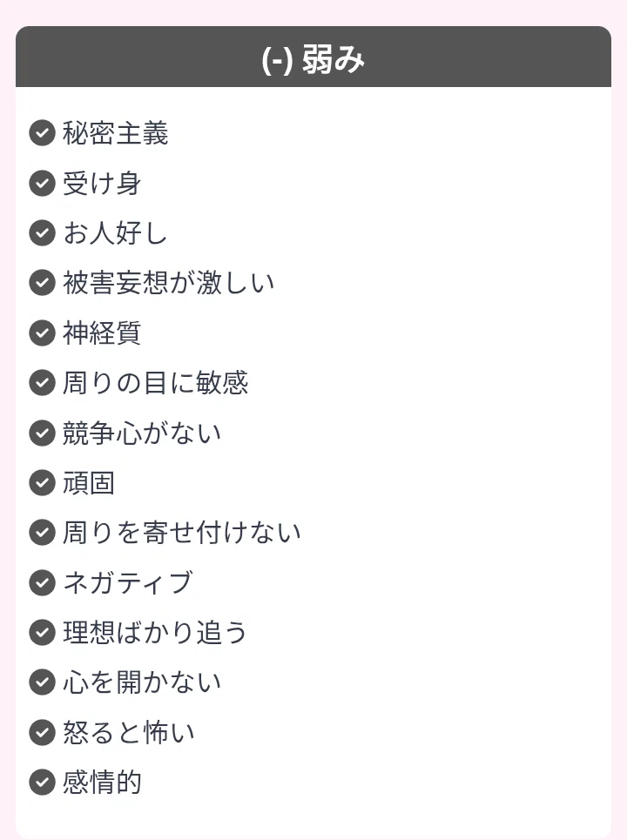Tap the checkmark icon beside 心を開かない
Screen dimensions: 627x840
[43, 682]
